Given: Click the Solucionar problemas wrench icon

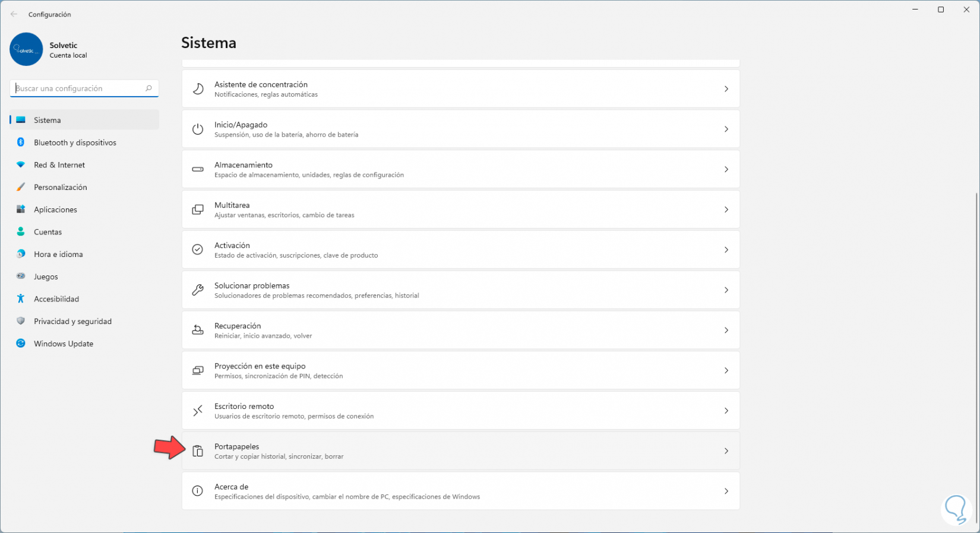Looking at the screenshot, I should click(x=198, y=290).
